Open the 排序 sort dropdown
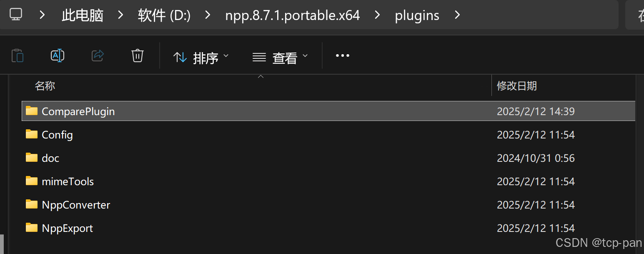This screenshot has width=644, height=254. point(201,57)
